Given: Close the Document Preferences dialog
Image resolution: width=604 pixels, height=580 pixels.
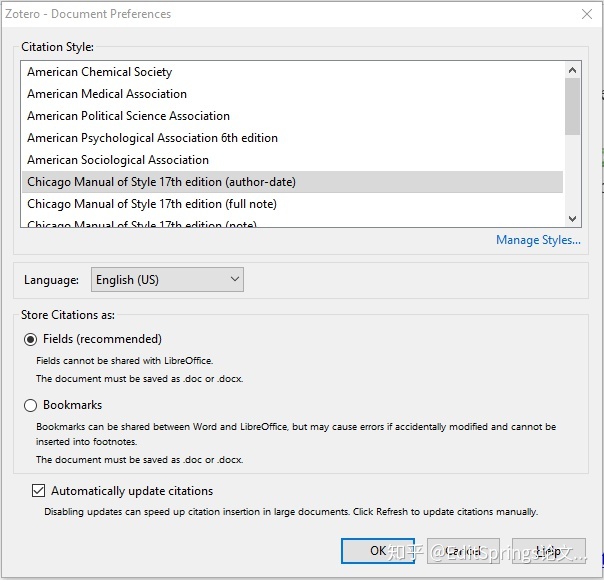Looking at the screenshot, I should coord(587,14).
